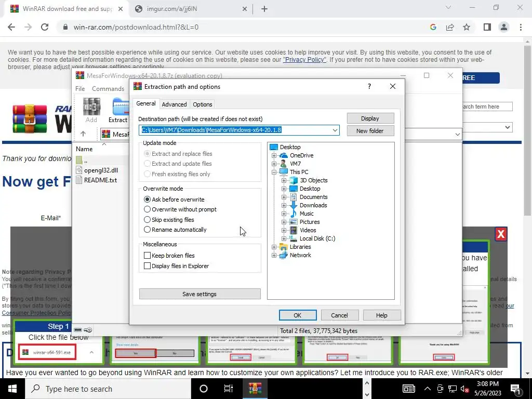Screen dimensions: 532x399
Task: Expand the Local Disk (C:) tree node
Action: [x=284, y=238]
